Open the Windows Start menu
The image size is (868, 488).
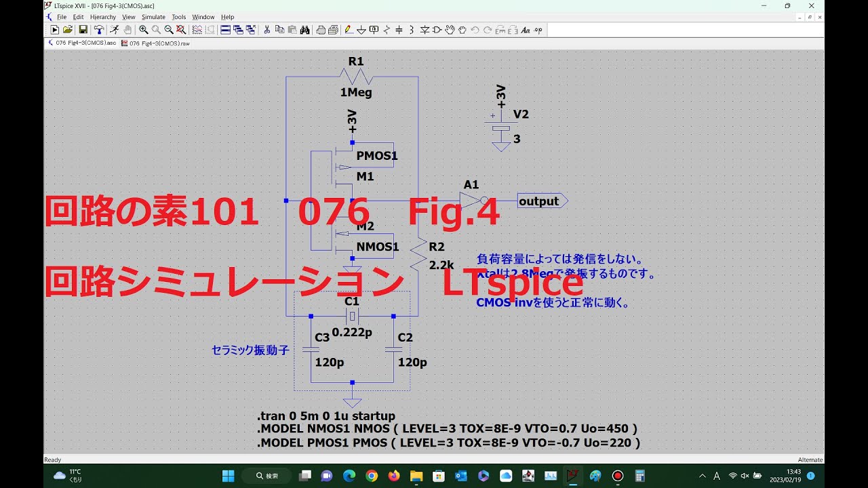tap(228, 476)
